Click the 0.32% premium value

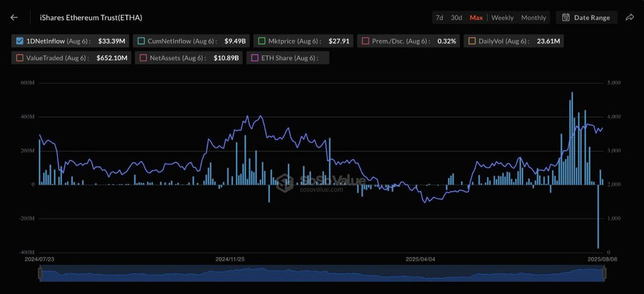447,41
